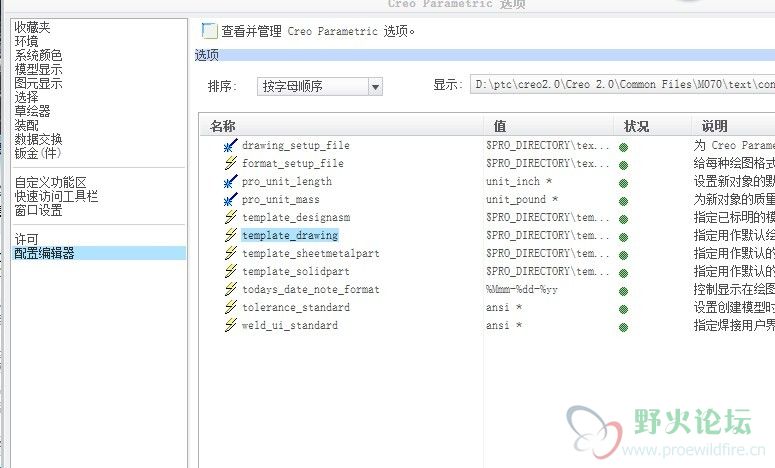Click the green status dot for format_setup_file
This screenshot has height=468, width=775.
pos(623,165)
